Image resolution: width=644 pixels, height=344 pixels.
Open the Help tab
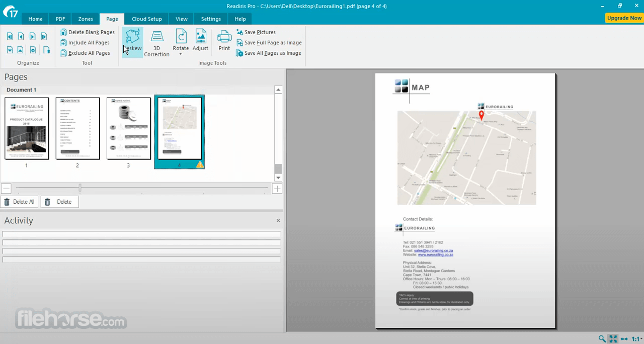pyautogui.click(x=240, y=19)
